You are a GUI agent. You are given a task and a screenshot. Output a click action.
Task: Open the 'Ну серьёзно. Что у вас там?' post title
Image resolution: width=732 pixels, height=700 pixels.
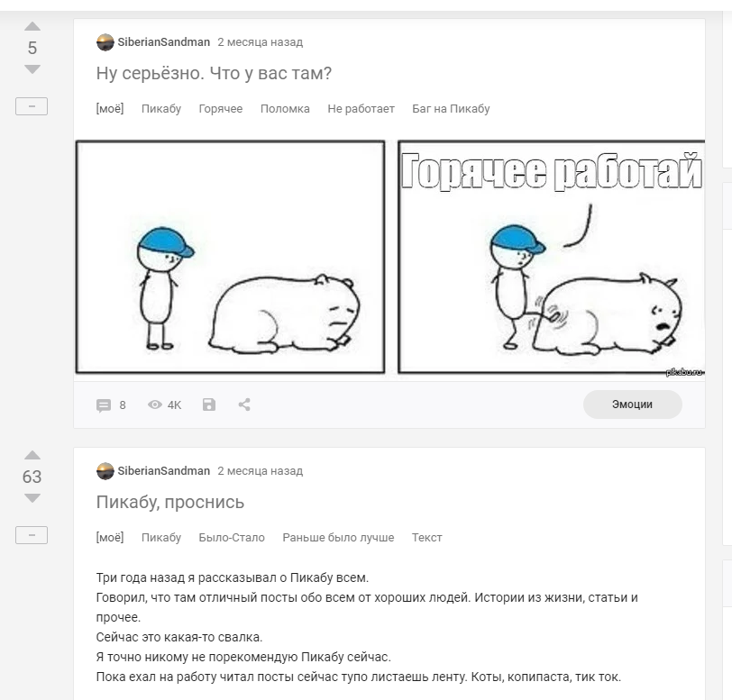click(214, 73)
